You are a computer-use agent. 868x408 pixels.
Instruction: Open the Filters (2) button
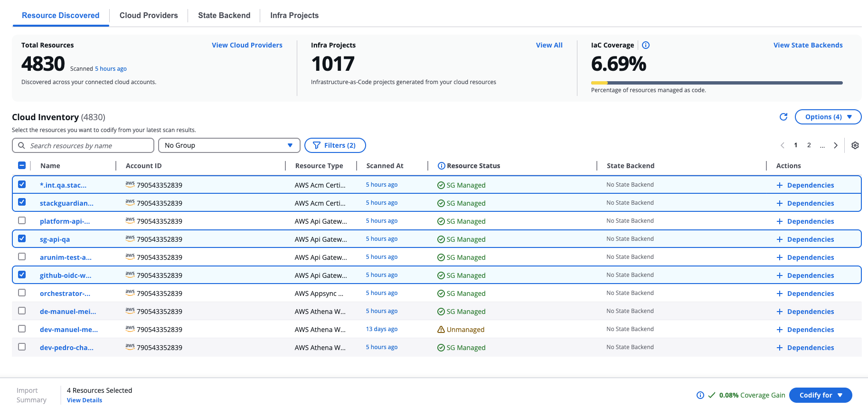(x=335, y=145)
